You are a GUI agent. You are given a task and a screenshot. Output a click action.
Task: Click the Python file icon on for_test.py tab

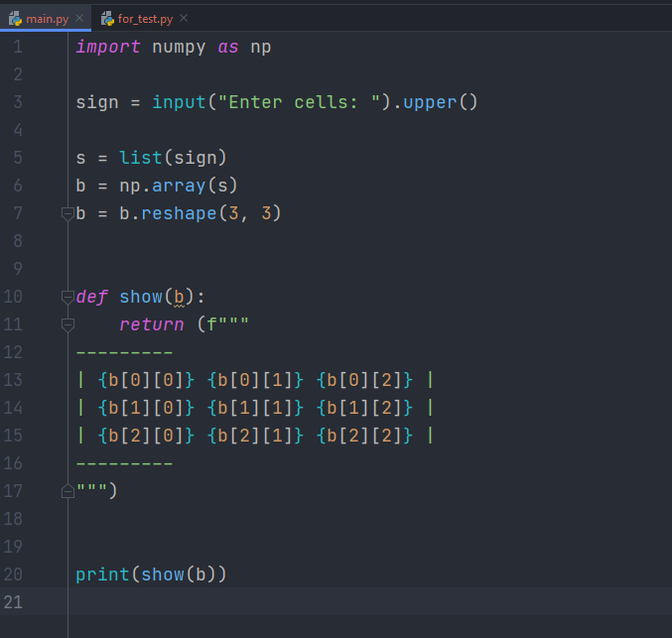[x=107, y=19]
